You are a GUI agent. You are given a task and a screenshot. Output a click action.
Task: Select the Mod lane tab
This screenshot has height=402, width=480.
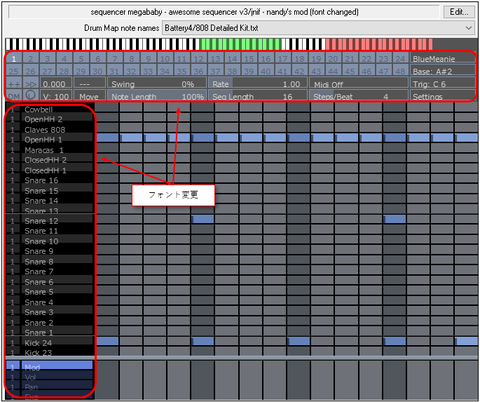57,366
